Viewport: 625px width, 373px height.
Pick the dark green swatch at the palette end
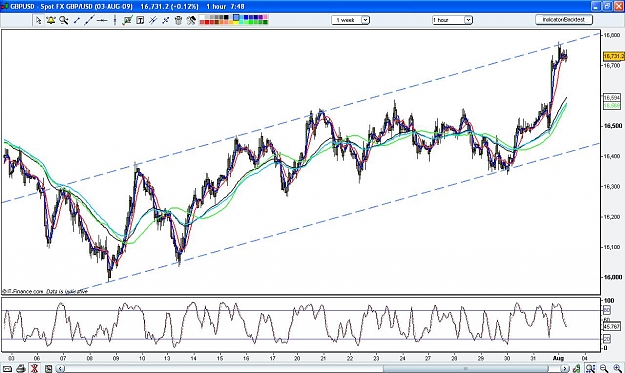point(265,22)
